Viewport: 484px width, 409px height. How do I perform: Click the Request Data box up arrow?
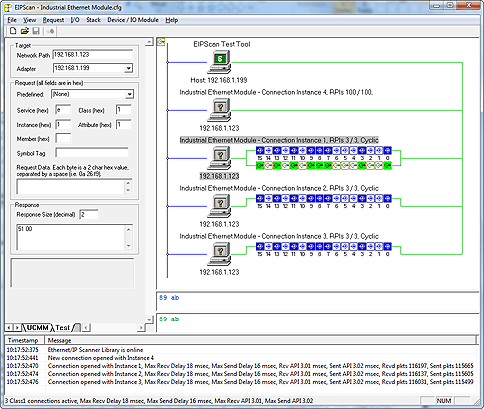click(128, 183)
